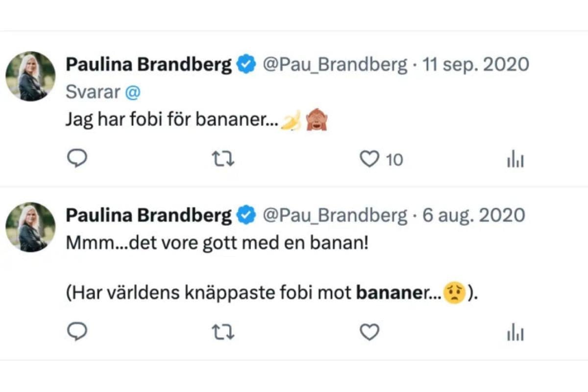
Task: Open the '6 aug. 2020' timestamp link
Action: click(x=474, y=215)
